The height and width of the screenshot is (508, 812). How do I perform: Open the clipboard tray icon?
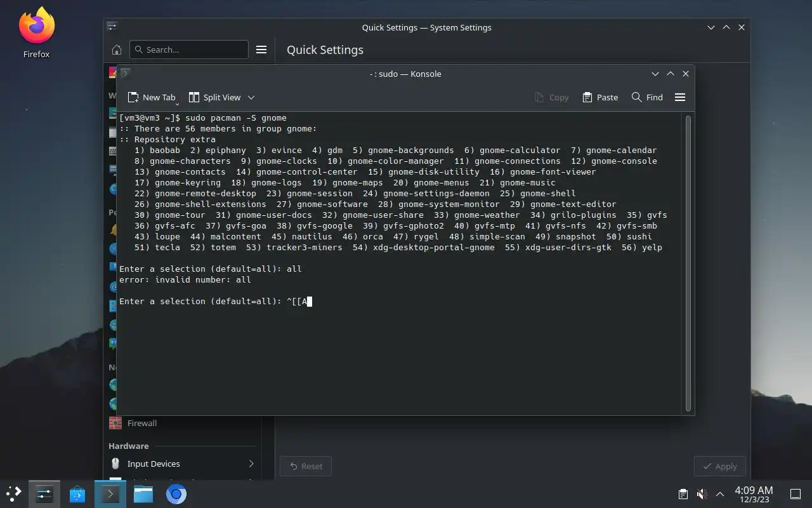[x=683, y=493]
